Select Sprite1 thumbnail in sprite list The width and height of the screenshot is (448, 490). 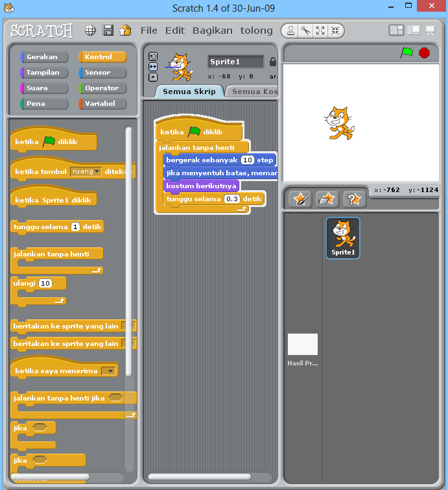(343, 238)
